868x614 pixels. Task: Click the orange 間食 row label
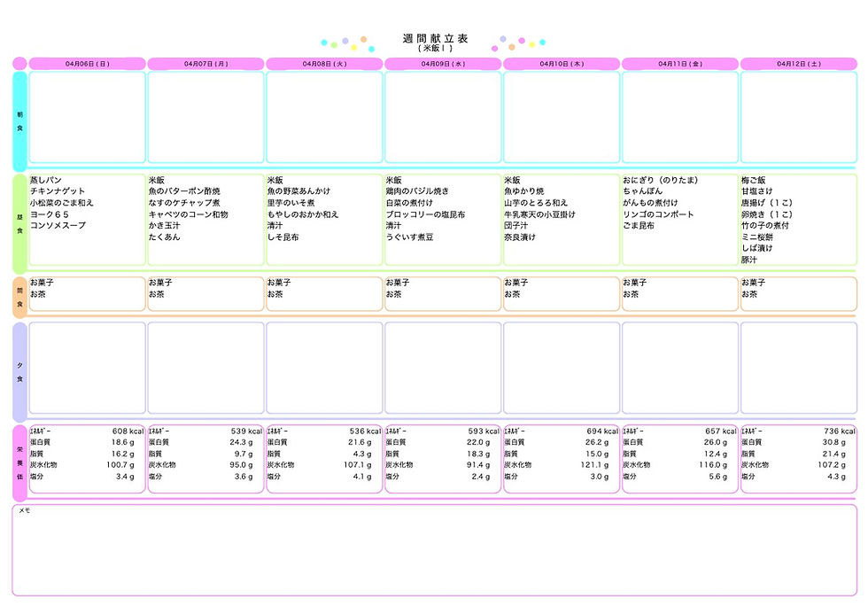tap(19, 298)
